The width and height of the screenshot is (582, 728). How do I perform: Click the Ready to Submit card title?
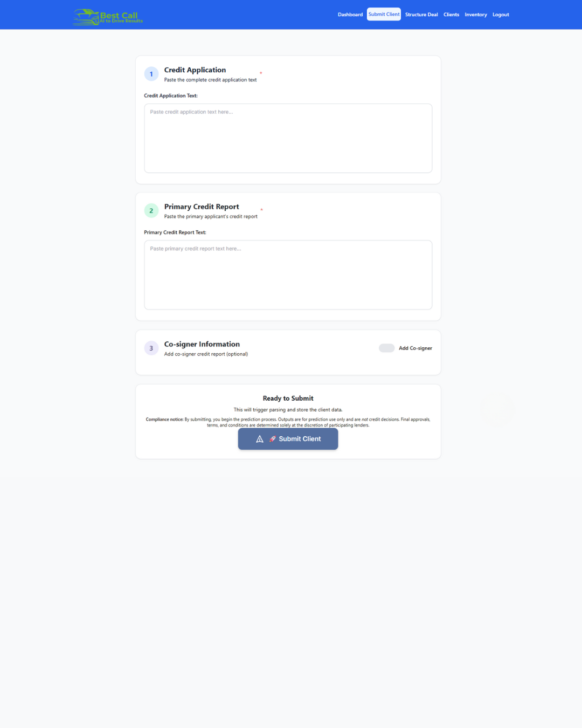(288, 398)
